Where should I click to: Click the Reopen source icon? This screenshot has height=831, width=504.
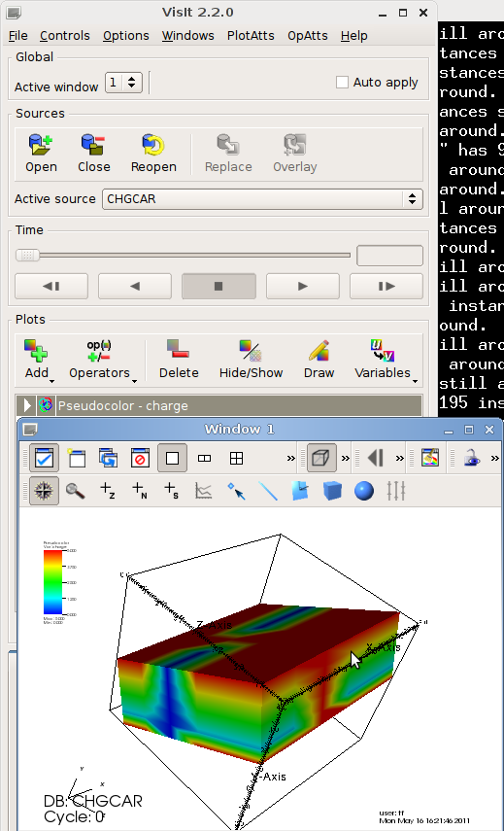[x=153, y=153]
